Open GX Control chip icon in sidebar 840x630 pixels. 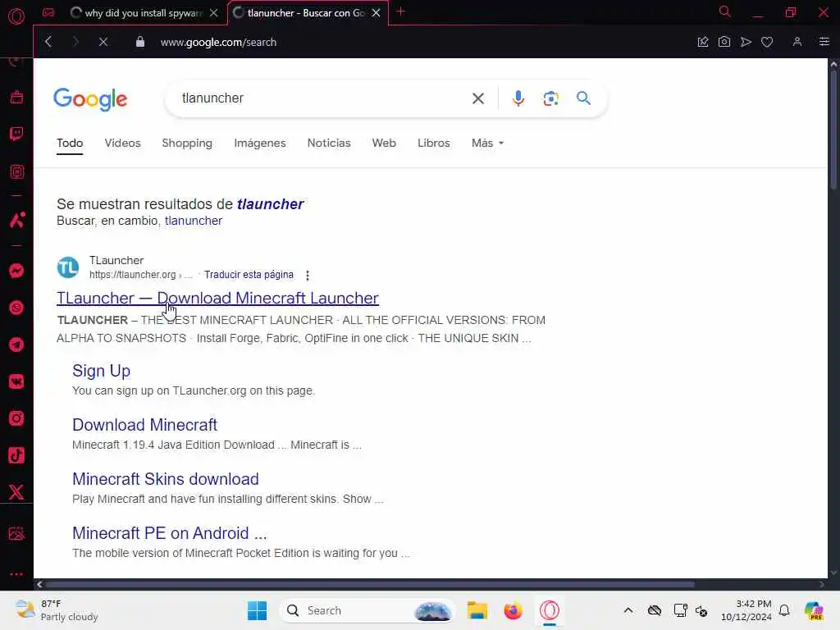pyautogui.click(x=16, y=171)
